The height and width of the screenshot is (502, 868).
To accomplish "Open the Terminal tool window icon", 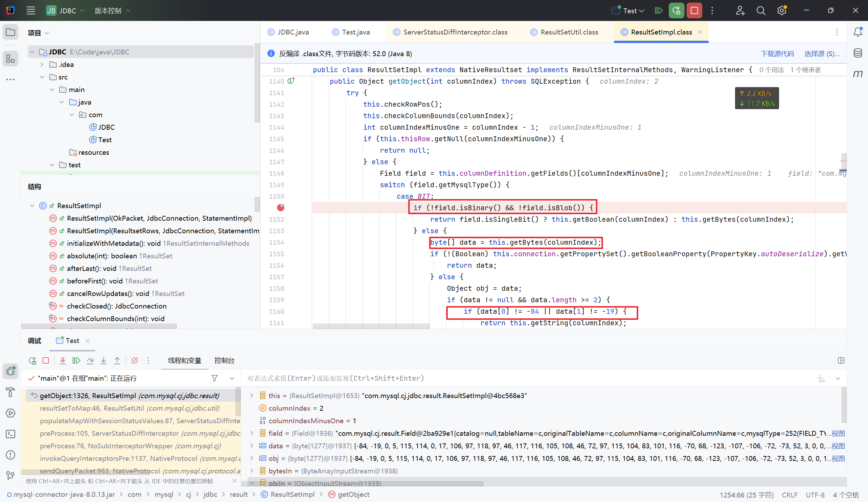I will pyautogui.click(x=10, y=434).
